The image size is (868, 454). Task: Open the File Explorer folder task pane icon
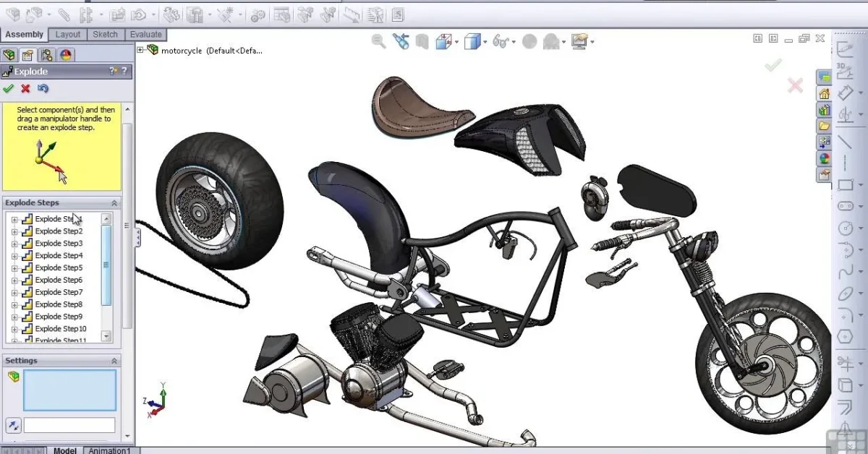coord(824,126)
